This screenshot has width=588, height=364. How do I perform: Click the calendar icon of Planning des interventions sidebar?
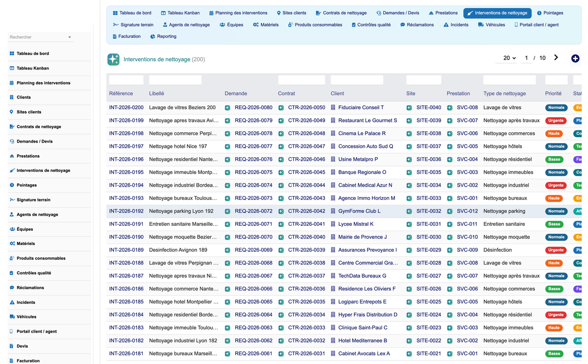(x=12, y=83)
